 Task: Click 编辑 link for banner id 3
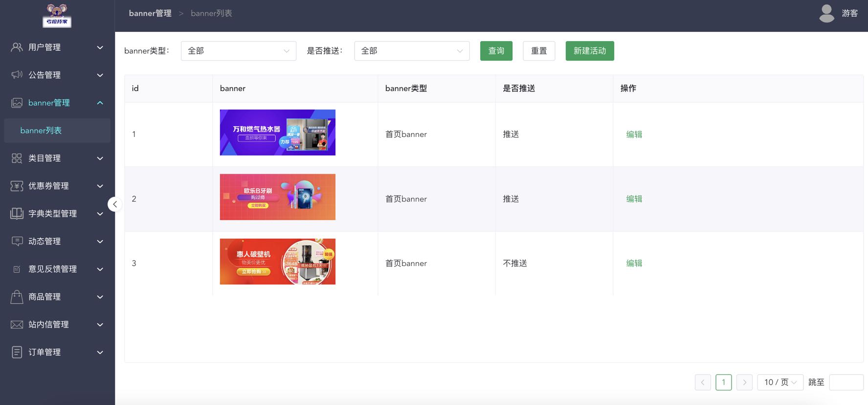tap(634, 263)
